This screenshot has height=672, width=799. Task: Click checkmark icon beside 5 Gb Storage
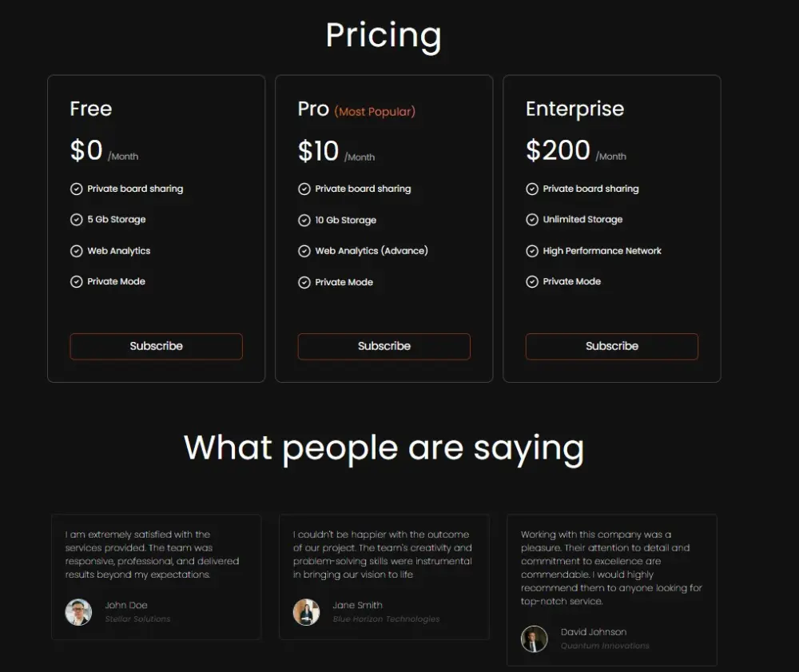(x=77, y=220)
